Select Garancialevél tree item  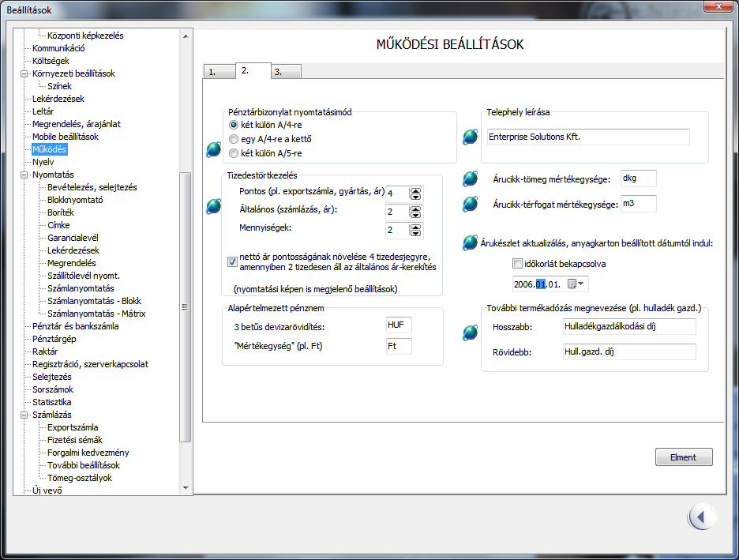point(73,238)
